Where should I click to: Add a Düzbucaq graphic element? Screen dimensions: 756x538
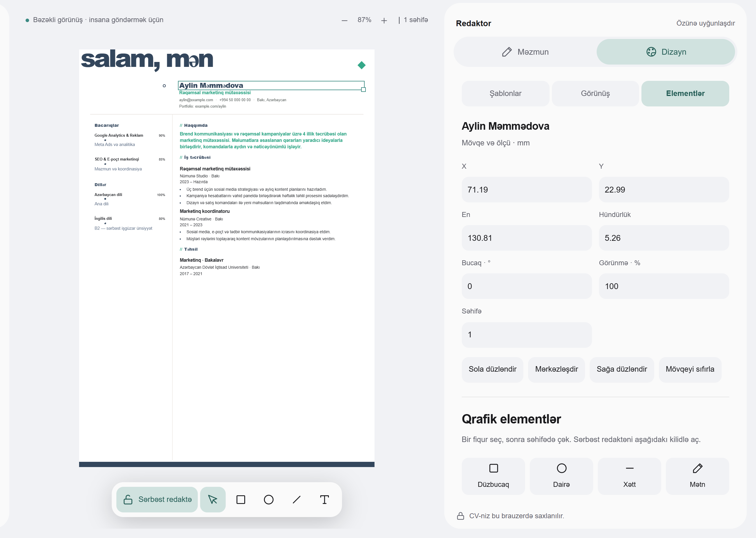tap(493, 476)
